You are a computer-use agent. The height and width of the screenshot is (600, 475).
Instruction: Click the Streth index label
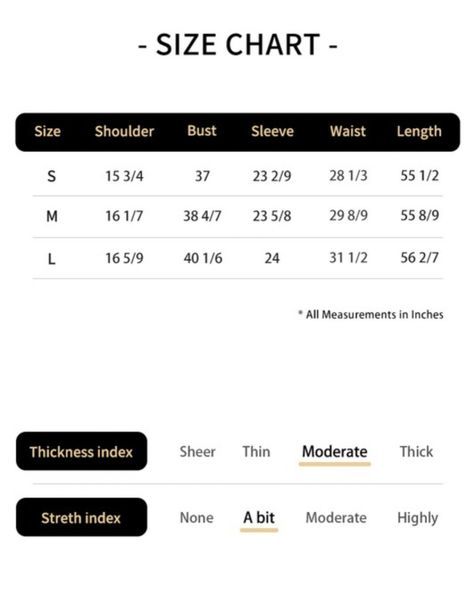(x=81, y=517)
